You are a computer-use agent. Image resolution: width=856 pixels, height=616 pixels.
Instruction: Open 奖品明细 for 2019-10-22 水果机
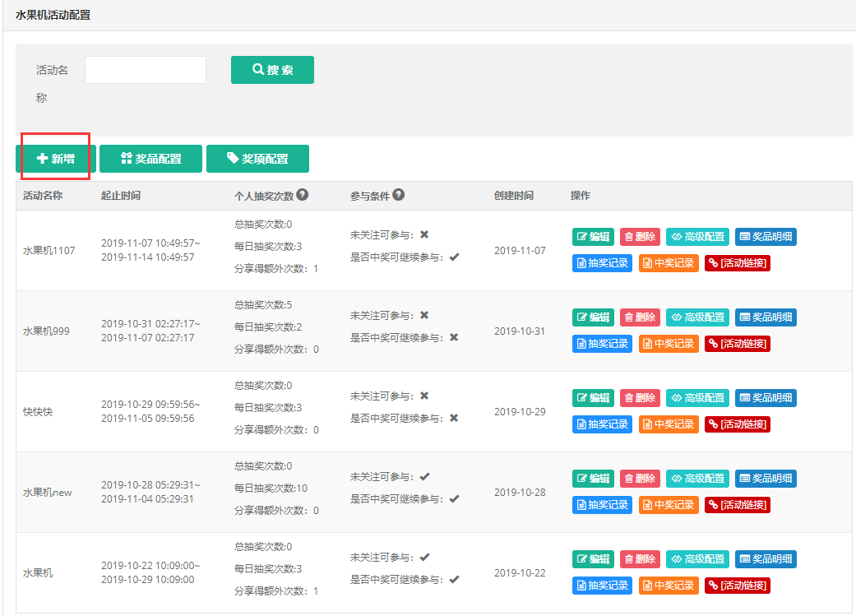[x=766, y=559]
